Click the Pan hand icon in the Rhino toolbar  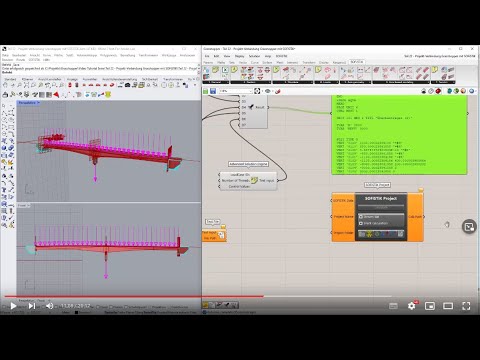click(x=5, y=85)
